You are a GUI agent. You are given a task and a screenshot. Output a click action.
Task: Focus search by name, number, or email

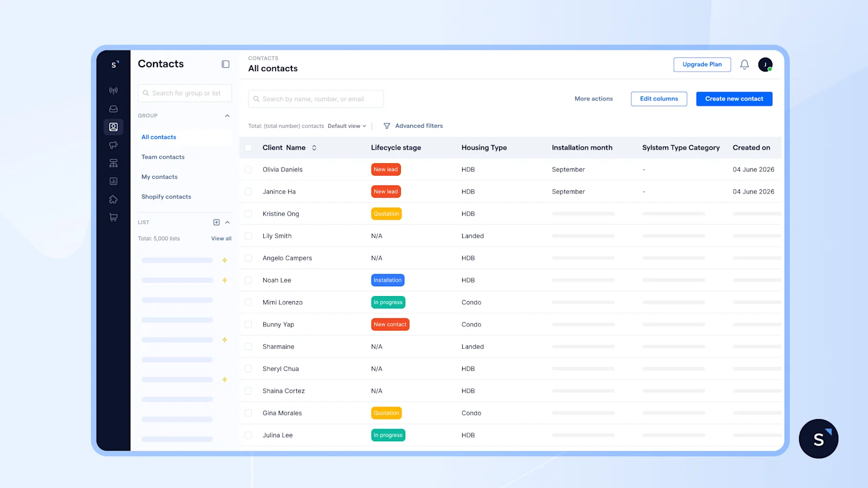click(316, 99)
